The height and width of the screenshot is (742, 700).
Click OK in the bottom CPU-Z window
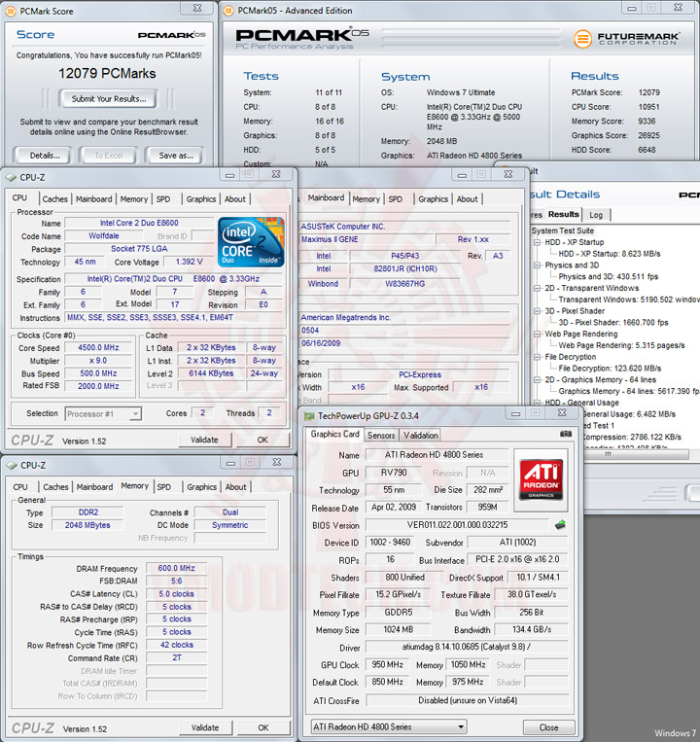point(262,727)
